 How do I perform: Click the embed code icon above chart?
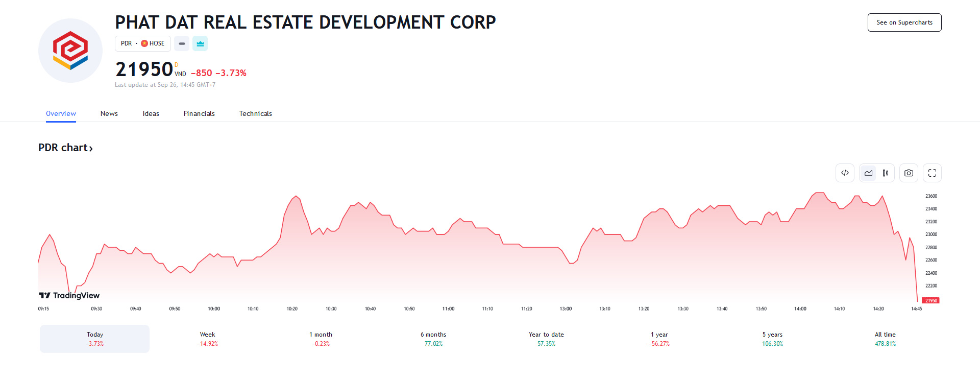point(845,173)
